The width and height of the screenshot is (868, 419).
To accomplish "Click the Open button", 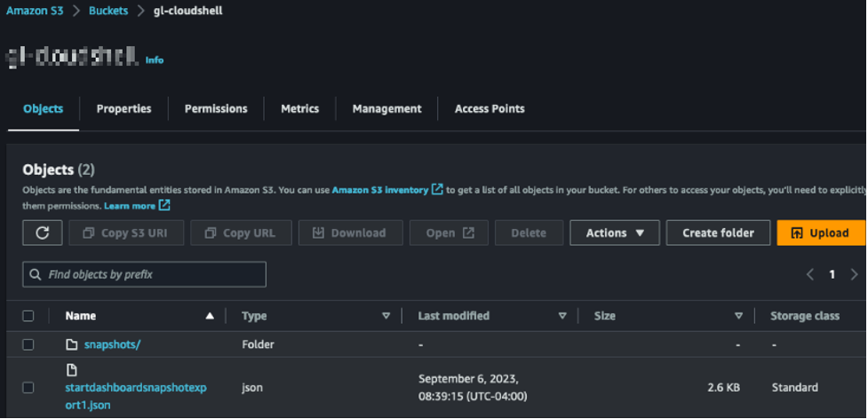I will click(449, 233).
